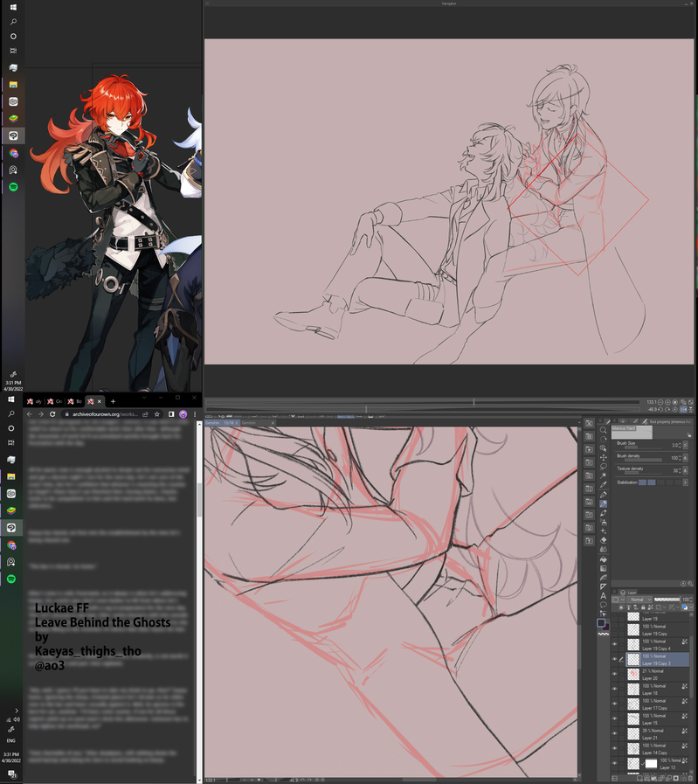The width and height of the screenshot is (698, 784).
Task: Hide Layer 19 Copy 3
Action: click(x=614, y=660)
